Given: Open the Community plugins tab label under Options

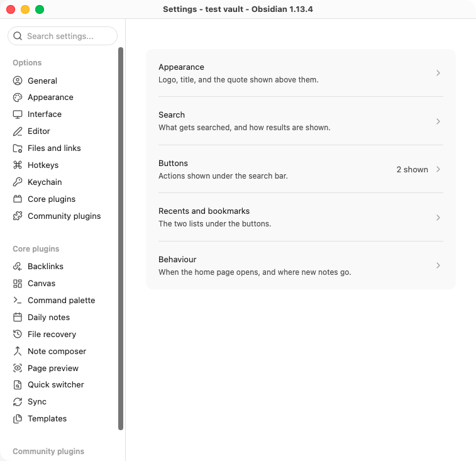Looking at the screenshot, I should coord(64,216).
